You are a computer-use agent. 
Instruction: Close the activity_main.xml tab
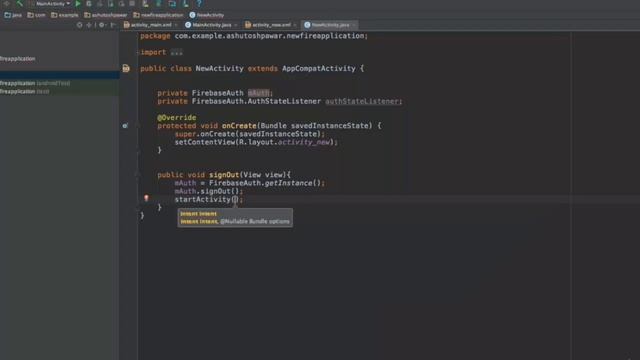click(176, 25)
